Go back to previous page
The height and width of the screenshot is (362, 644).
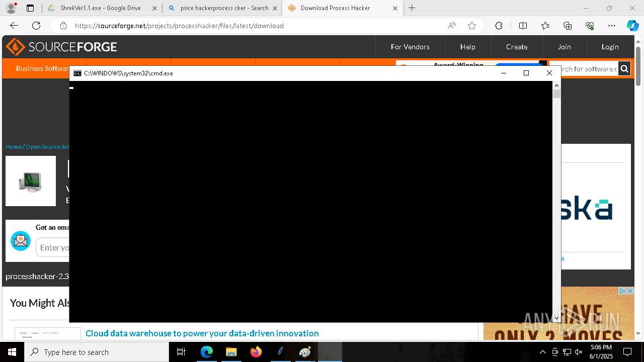[14, 26]
